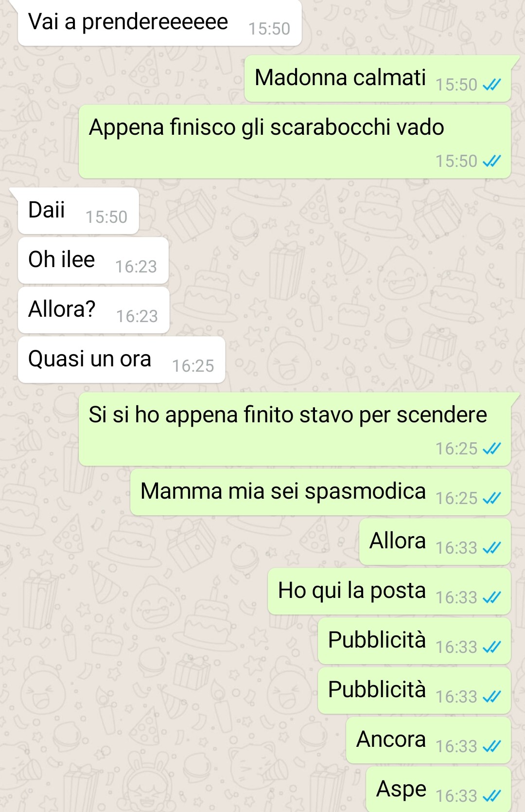Select the 'Madonna calmati' message
The image size is (525, 812).
pyautogui.click(x=378, y=78)
